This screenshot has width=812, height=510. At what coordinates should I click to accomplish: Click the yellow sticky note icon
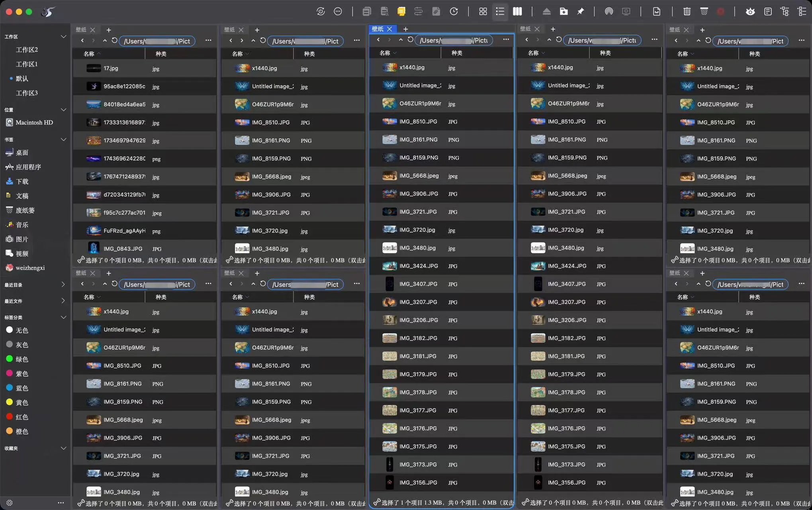pyautogui.click(x=401, y=12)
